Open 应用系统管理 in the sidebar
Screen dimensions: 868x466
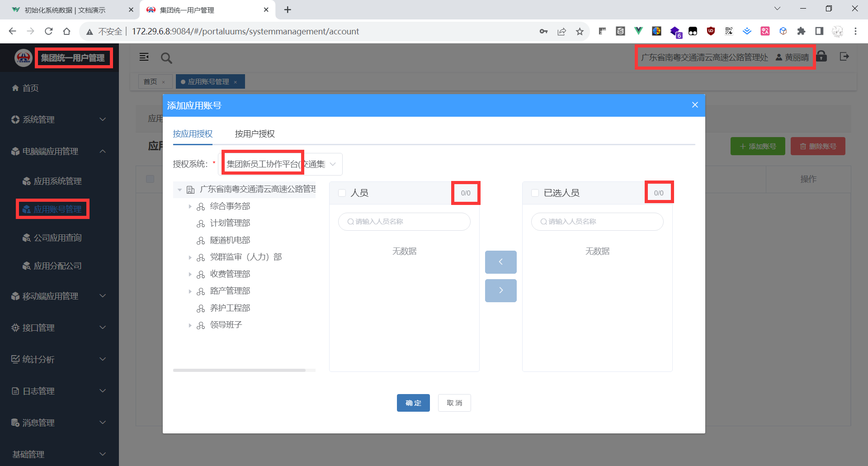click(59, 181)
